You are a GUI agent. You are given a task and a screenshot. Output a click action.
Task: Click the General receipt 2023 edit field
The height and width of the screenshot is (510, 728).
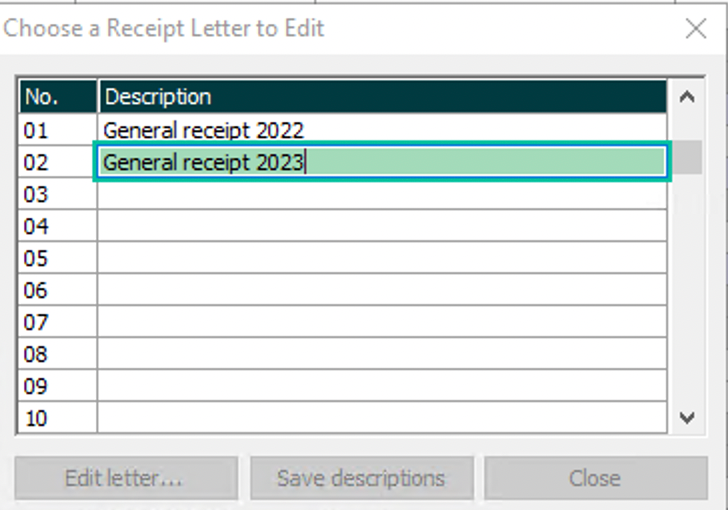coord(383,162)
